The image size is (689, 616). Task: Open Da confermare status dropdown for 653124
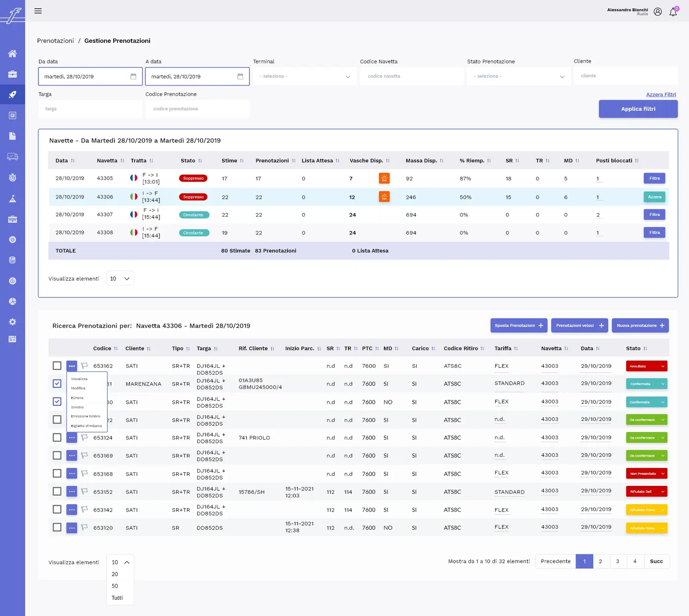tap(647, 438)
